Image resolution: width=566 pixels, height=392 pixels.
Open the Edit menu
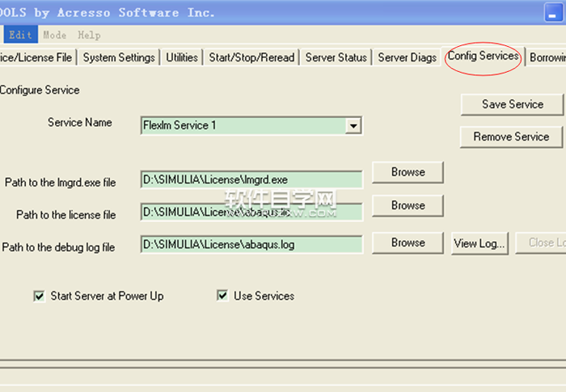click(20, 35)
